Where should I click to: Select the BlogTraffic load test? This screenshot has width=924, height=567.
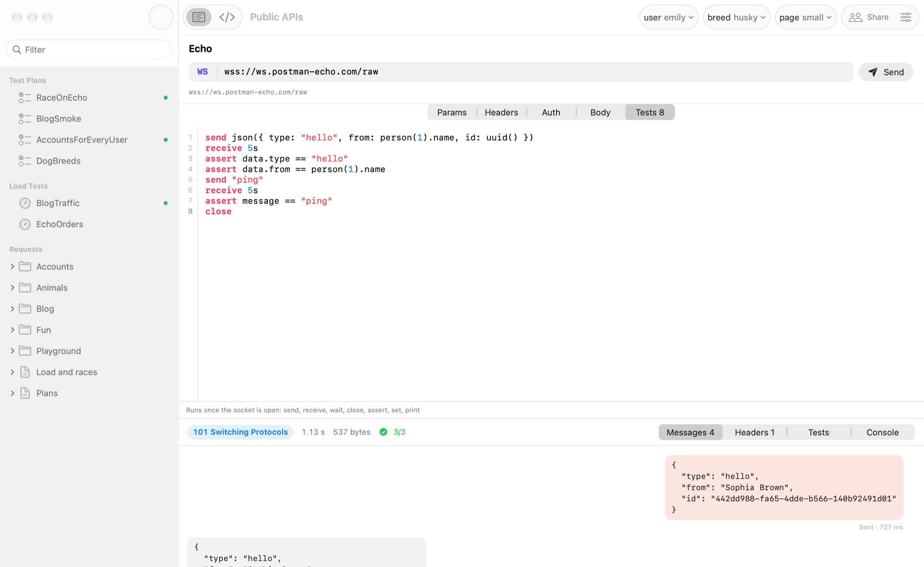point(89,203)
